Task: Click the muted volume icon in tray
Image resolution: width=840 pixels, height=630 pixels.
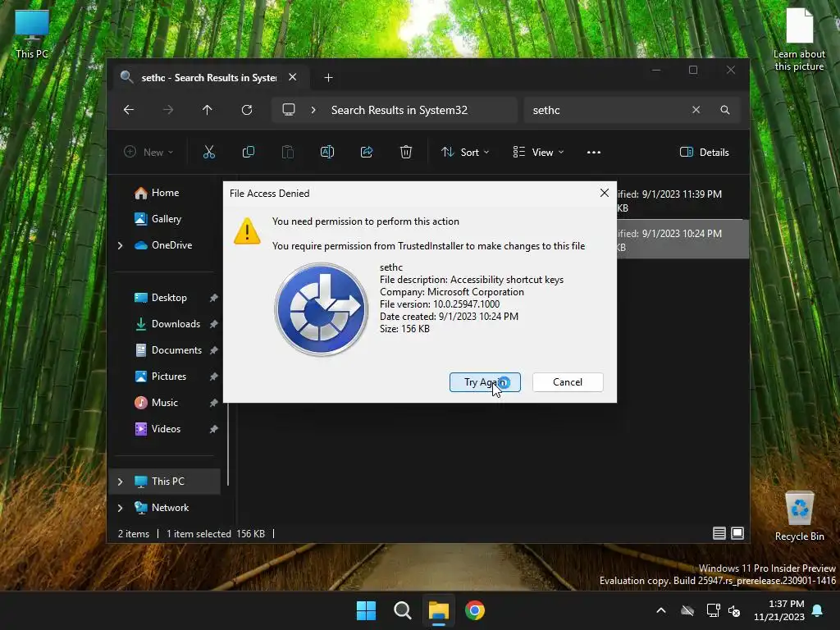Action: coord(734,610)
